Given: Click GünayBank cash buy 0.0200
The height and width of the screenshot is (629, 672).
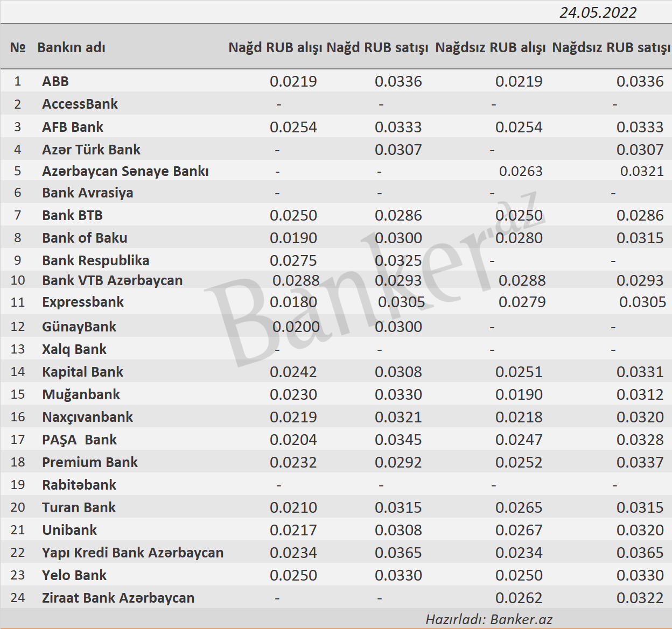Looking at the screenshot, I should 296,327.
